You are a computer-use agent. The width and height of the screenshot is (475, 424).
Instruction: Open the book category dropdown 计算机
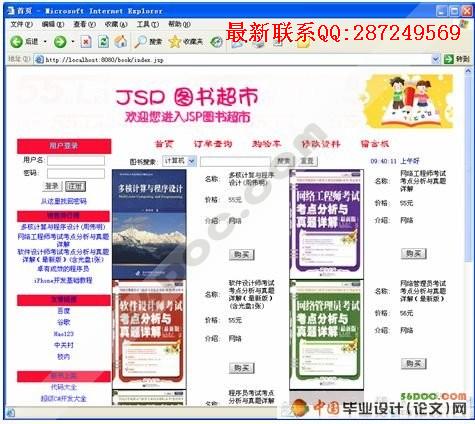(179, 161)
